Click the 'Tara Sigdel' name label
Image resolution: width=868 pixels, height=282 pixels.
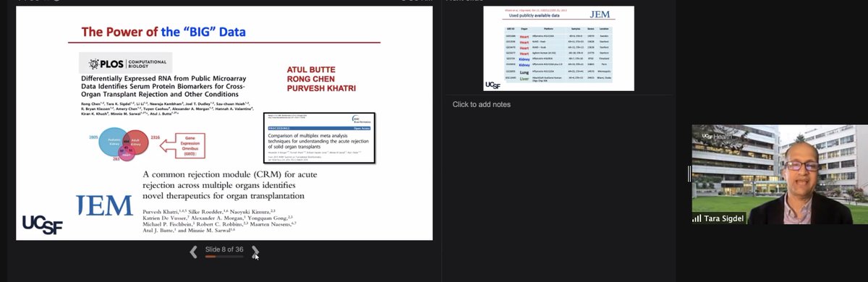pos(725,218)
